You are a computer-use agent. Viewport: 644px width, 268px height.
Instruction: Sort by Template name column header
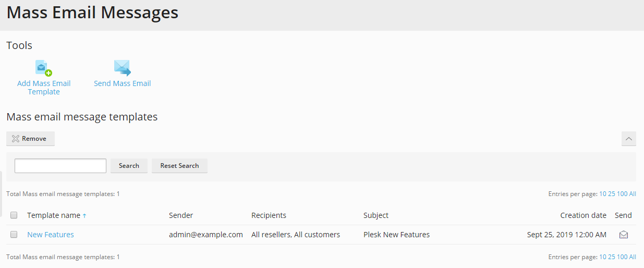pos(54,215)
